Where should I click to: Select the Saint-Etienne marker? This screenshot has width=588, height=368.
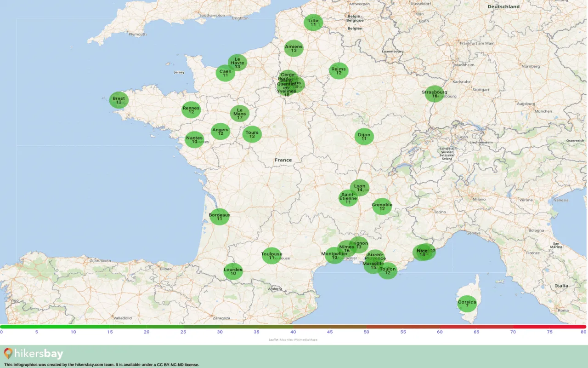[x=348, y=198]
